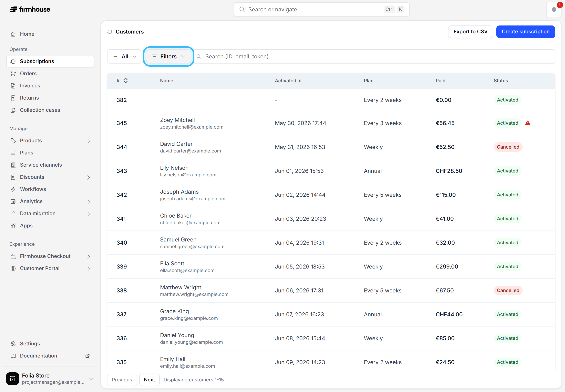Click the red warning icon on Zoey Mitchell row
This screenshot has height=392, width=565.
tap(528, 123)
